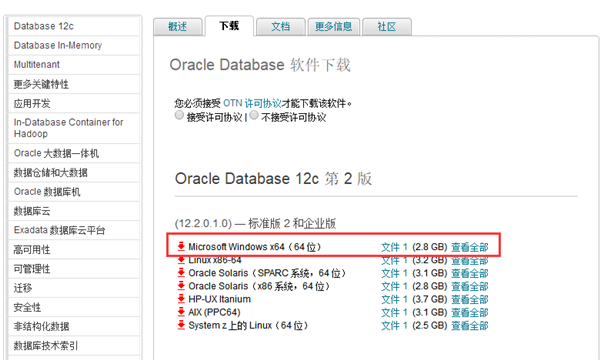Click download icon for Microsoft Windows x64
The height and width of the screenshot is (360, 600).
click(x=181, y=246)
